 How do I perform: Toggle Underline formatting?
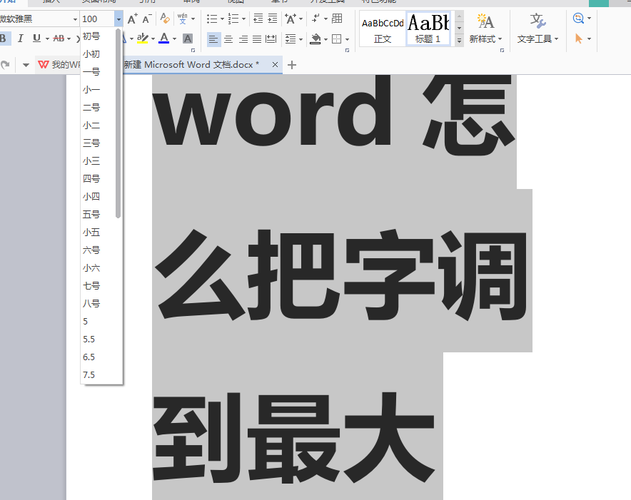(x=37, y=39)
